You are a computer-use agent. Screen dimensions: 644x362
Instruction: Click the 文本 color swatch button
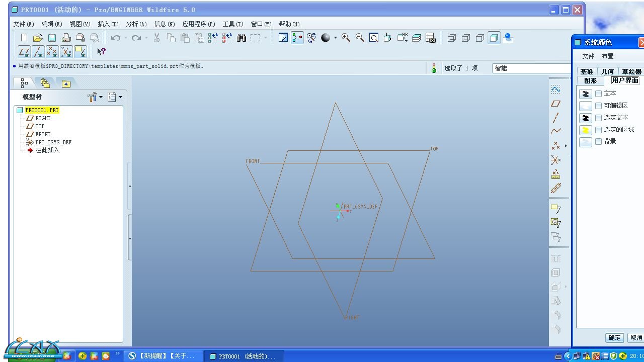pyautogui.click(x=586, y=94)
